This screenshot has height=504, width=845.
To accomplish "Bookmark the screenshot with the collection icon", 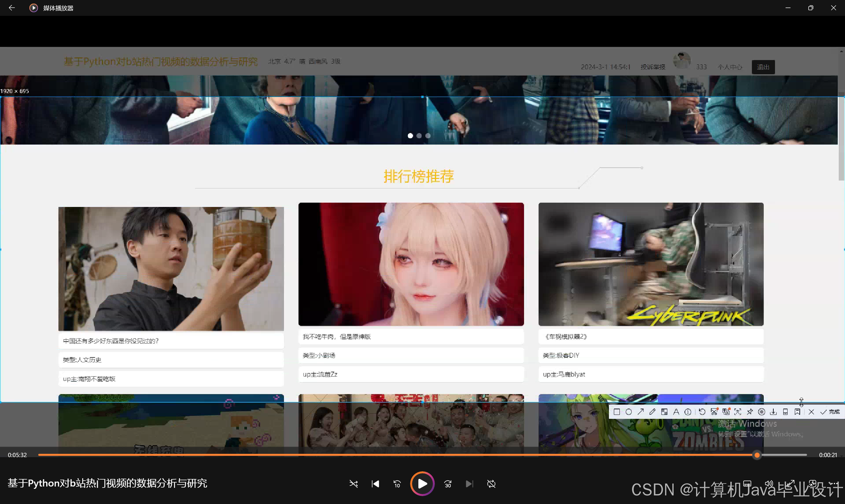I will [797, 412].
